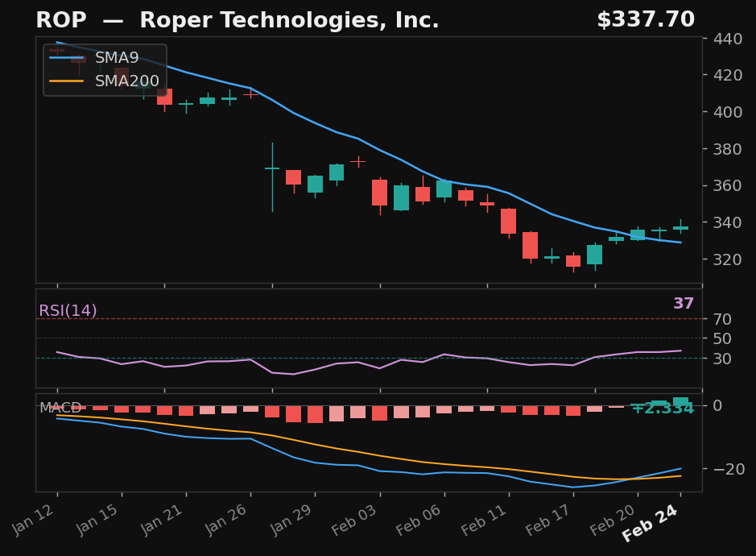
Task: Click the 420 price axis label
Action: point(728,75)
